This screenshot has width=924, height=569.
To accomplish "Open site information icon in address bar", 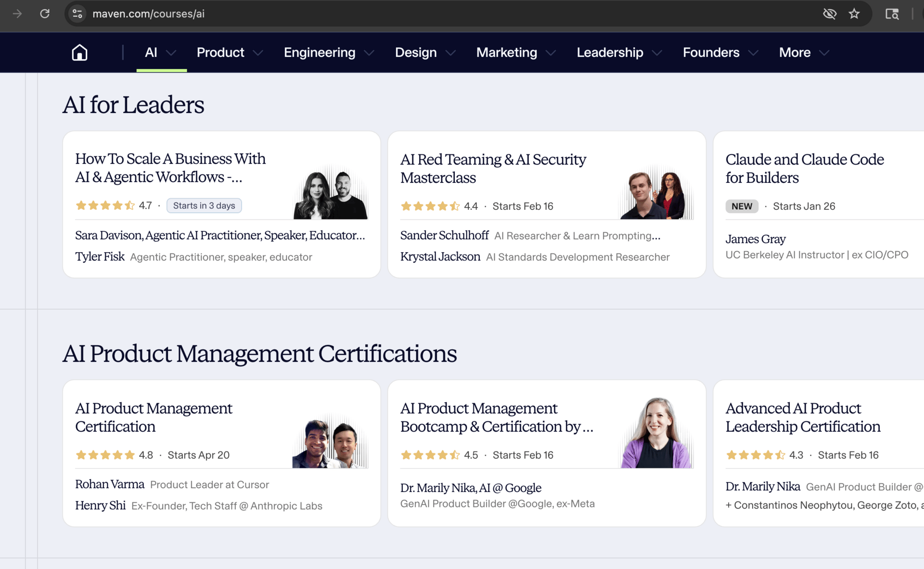I will tap(77, 13).
